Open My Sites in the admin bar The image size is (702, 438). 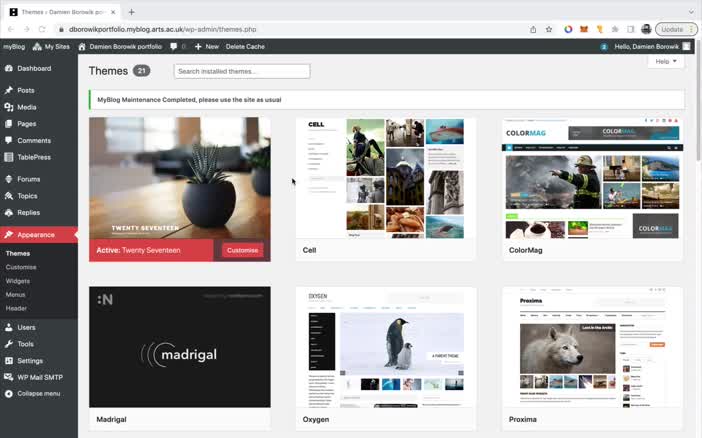[51, 47]
